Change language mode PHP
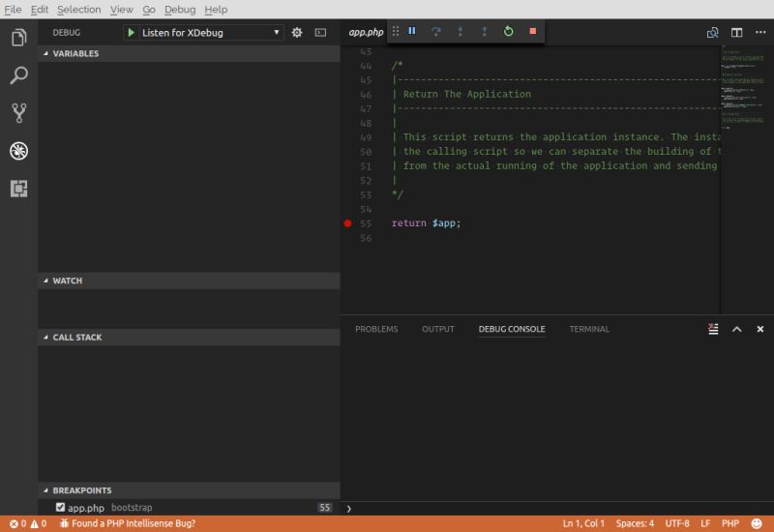 tap(730, 523)
